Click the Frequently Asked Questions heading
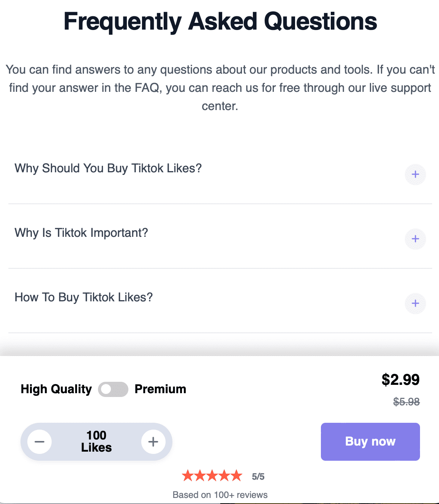439x504 pixels. coord(219,22)
